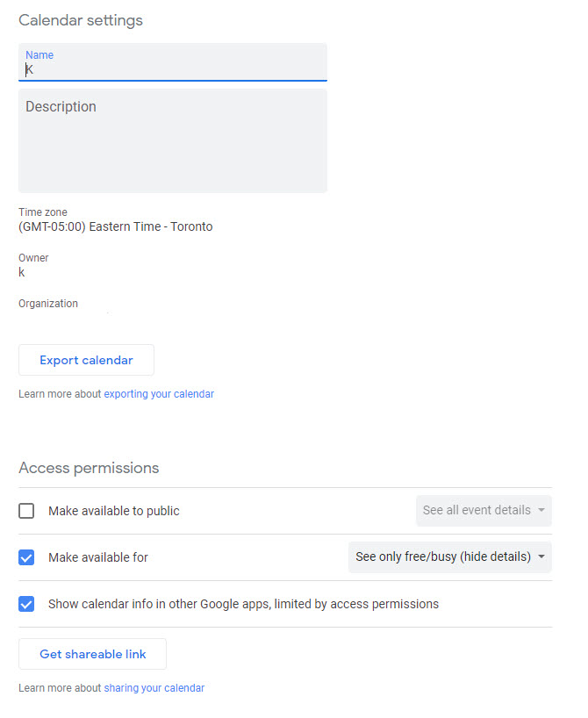Enable the "Make available to public" checkbox
588x718 pixels.
click(x=26, y=510)
